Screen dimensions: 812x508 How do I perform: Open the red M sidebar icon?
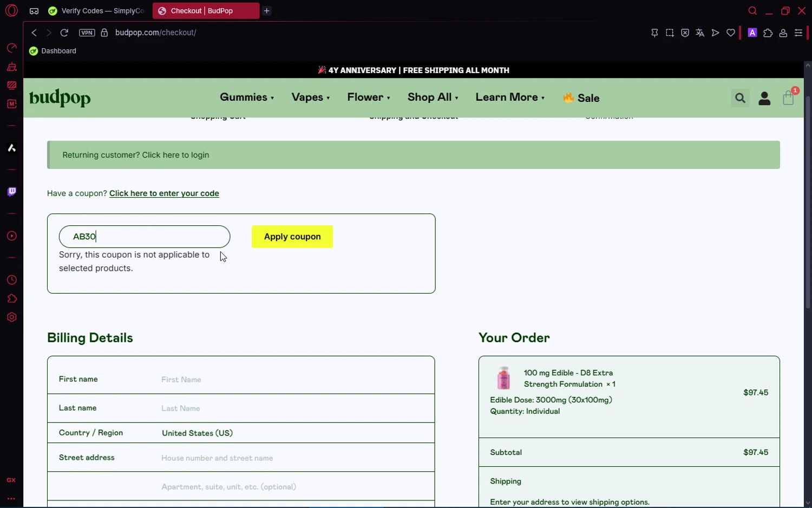tap(11, 103)
